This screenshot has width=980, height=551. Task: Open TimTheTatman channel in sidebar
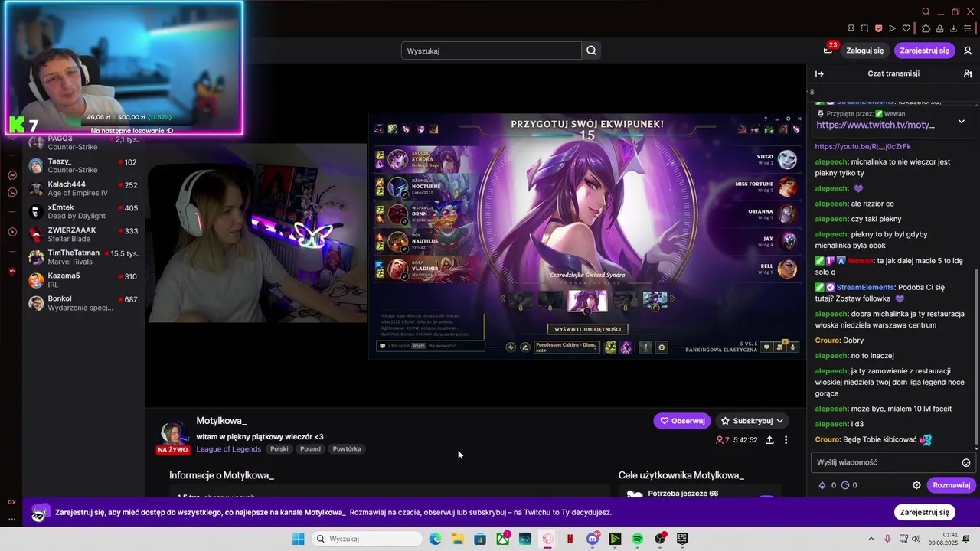tap(83, 257)
